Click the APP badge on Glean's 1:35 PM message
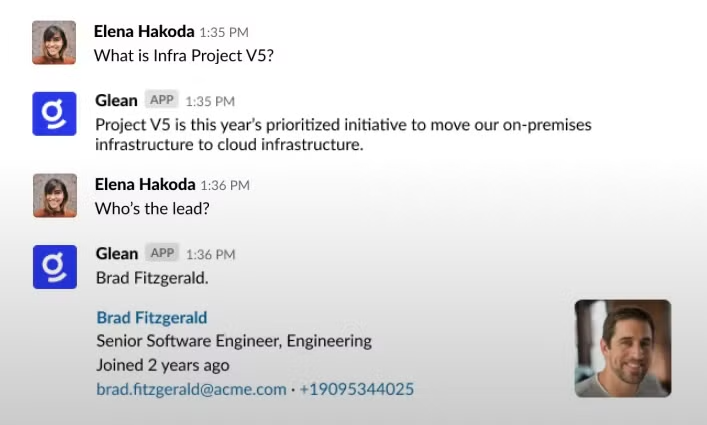Image resolution: width=707 pixels, height=425 pixels. point(161,99)
